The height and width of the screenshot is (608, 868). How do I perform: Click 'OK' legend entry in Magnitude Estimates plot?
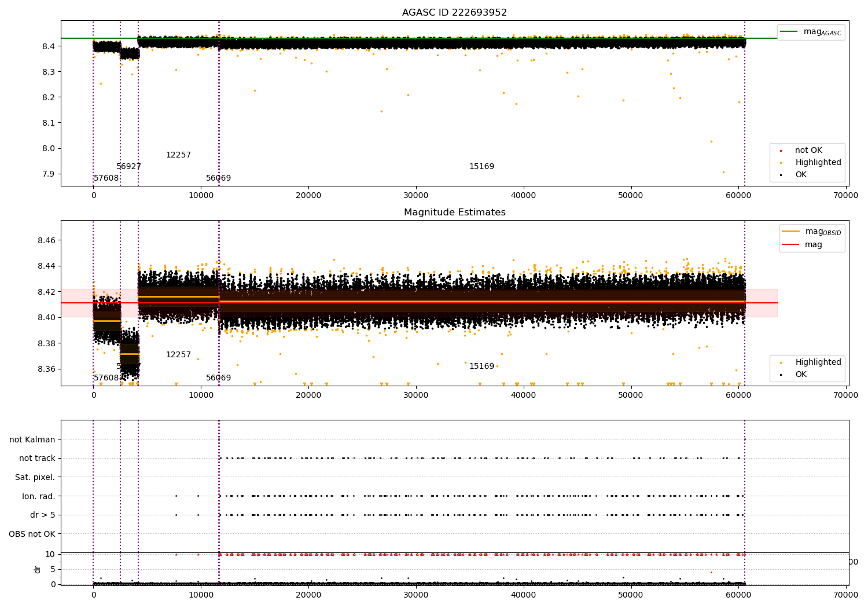(800, 375)
